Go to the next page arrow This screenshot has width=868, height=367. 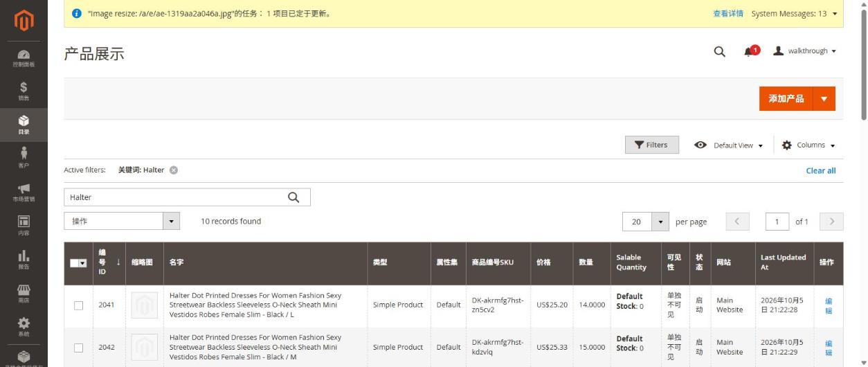(x=831, y=222)
